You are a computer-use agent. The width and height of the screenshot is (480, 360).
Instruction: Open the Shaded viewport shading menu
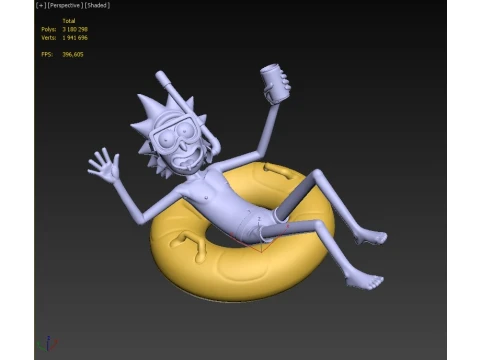point(97,5)
